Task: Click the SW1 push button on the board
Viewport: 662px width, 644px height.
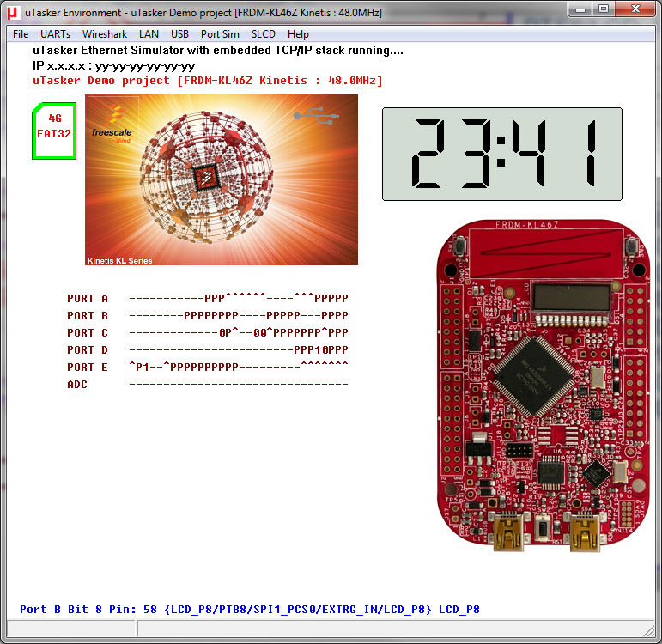Action: [460, 245]
